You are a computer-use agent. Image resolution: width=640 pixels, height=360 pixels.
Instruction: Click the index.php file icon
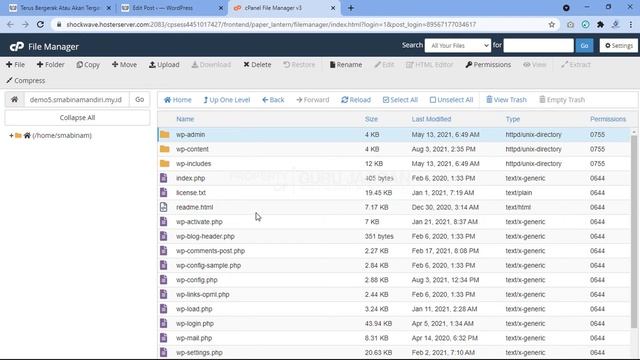coord(164,178)
